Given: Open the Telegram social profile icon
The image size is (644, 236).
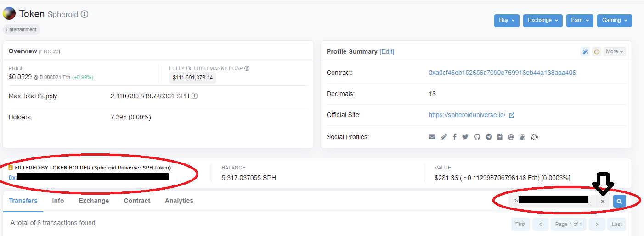Looking at the screenshot, I should (x=489, y=137).
